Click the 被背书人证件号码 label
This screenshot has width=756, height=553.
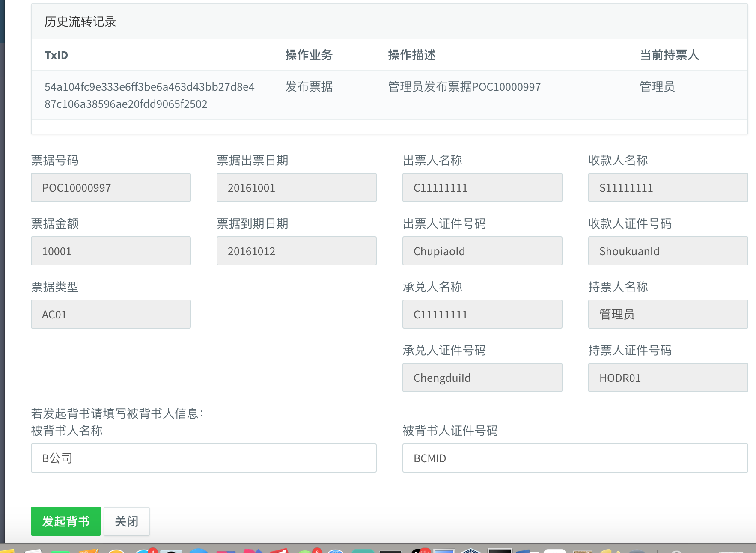pos(450,431)
